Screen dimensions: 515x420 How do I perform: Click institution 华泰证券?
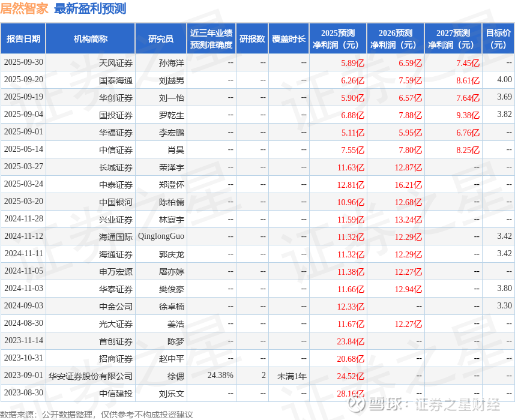tap(116, 289)
